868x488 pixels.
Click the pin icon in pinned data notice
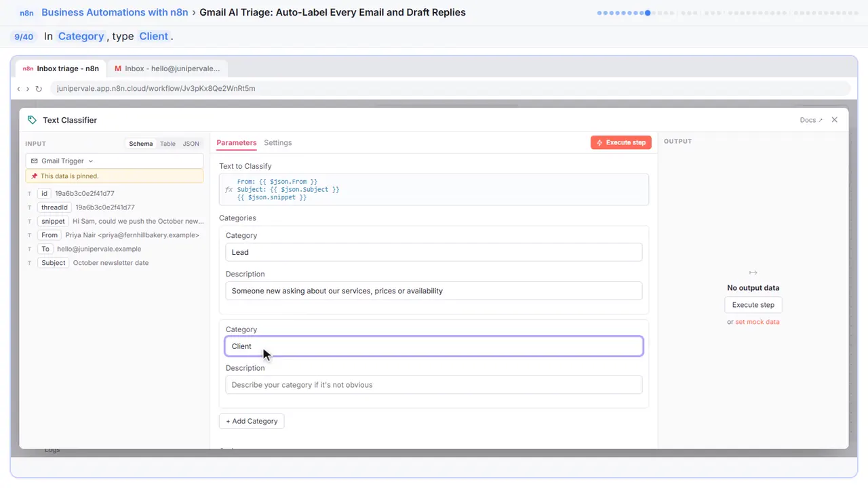pos(35,176)
